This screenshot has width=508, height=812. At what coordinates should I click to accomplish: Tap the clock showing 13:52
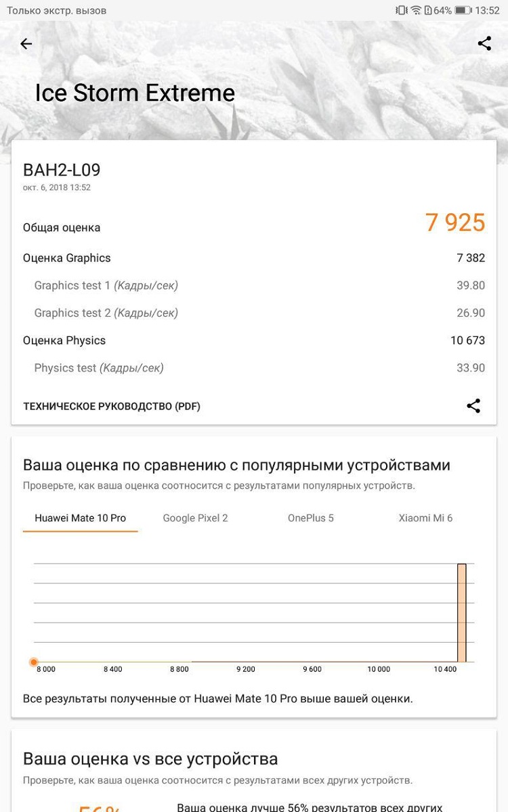tap(488, 10)
